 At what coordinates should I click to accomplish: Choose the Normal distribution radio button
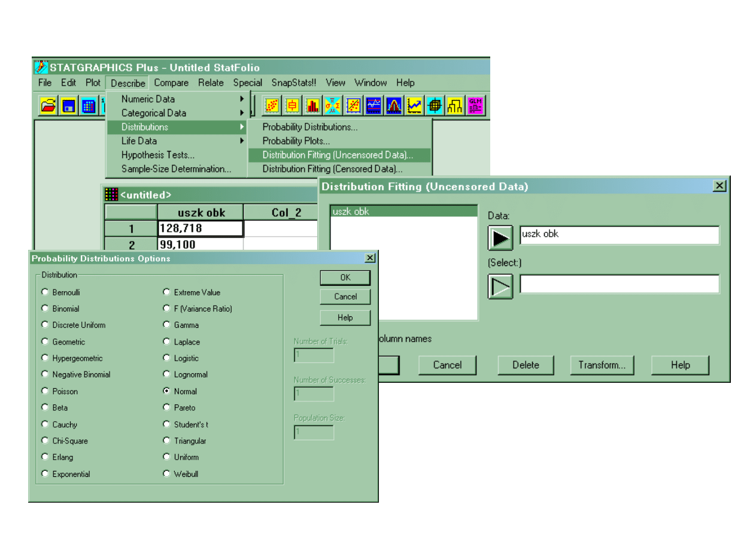click(166, 391)
